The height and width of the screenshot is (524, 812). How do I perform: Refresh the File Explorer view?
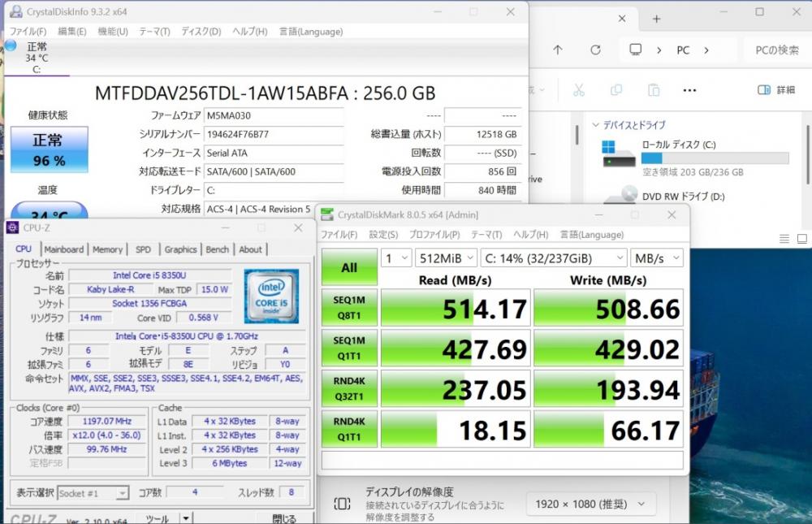(x=595, y=50)
